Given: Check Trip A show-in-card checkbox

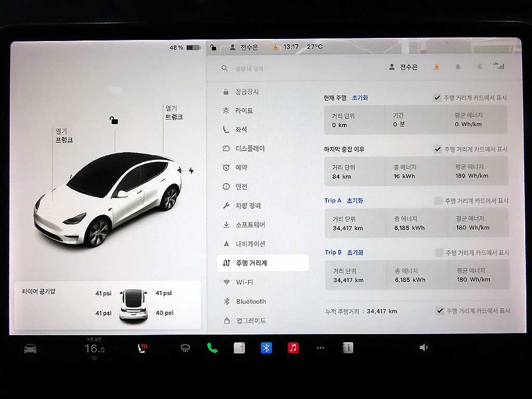Looking at the screenshot, I should pos(438,201).
